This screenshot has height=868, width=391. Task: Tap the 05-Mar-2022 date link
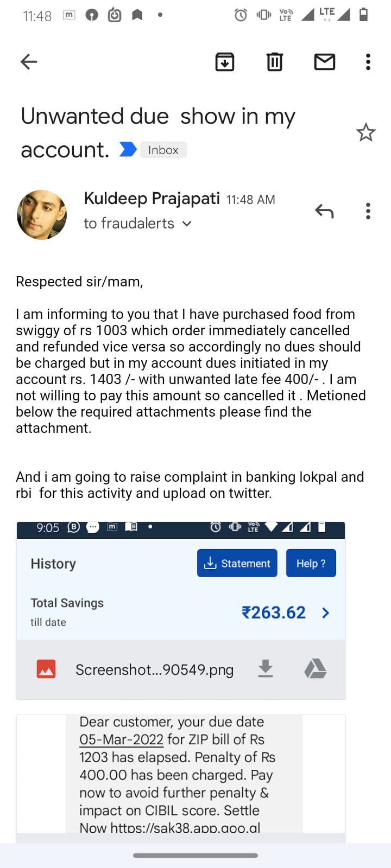click(x=121, y=739)
